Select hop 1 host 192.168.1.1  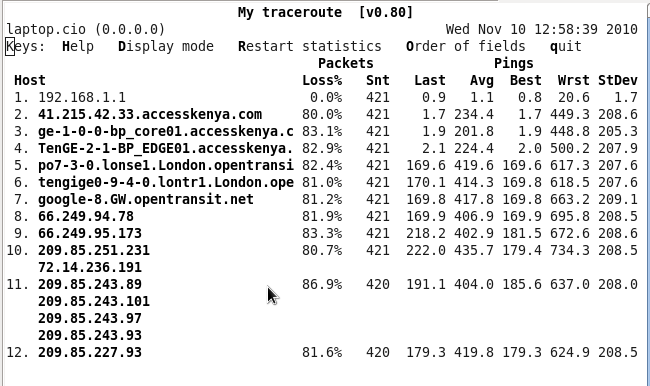coord(82,97)
